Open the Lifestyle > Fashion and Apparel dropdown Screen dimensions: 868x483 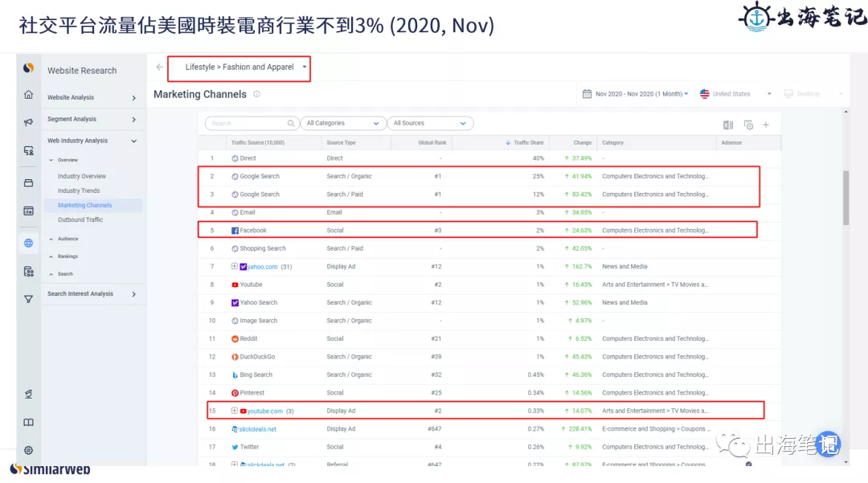(x=240, y=68)
